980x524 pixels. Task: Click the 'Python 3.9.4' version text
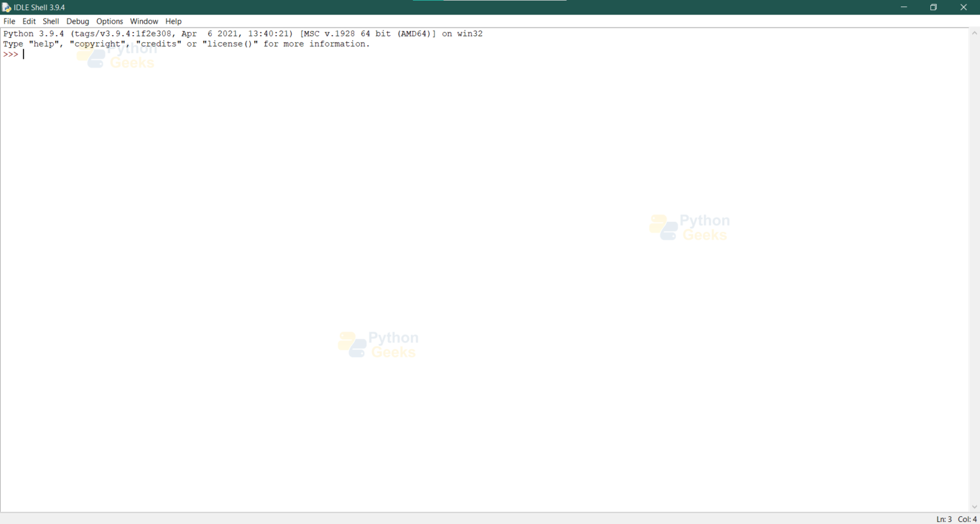(x=34, y=34)
